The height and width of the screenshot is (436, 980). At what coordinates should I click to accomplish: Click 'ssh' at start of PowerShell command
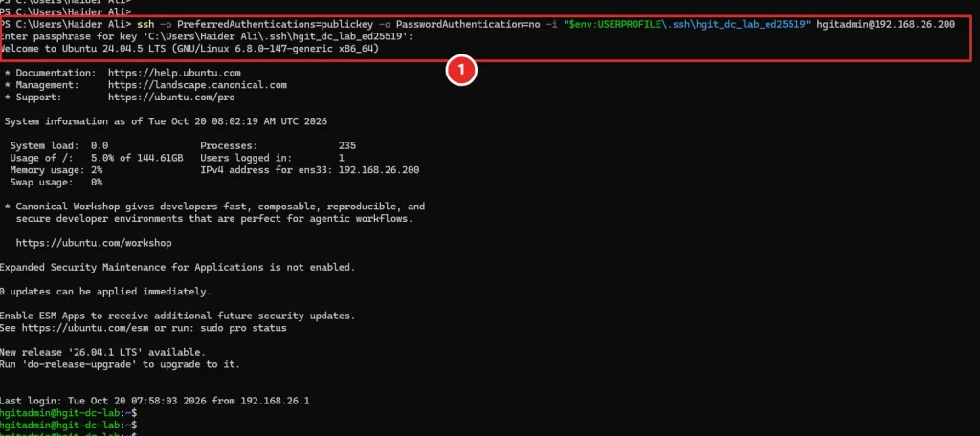[145, 24]
